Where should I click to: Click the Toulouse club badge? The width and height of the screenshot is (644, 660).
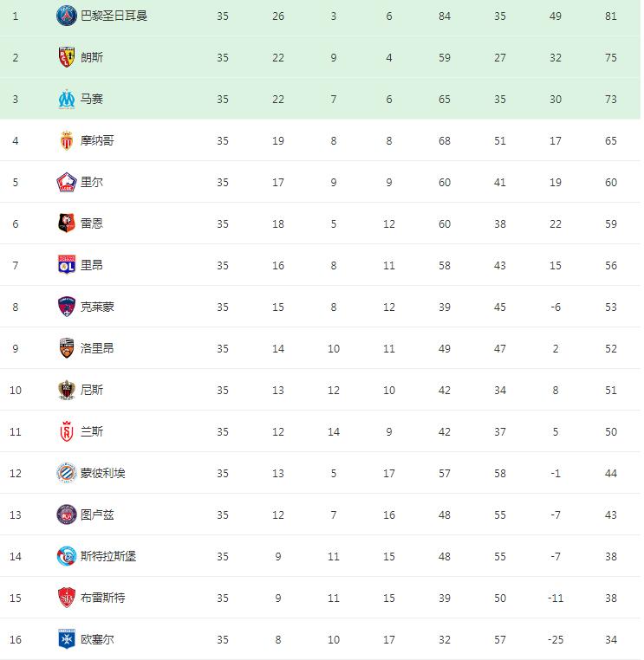click(67, 514)
